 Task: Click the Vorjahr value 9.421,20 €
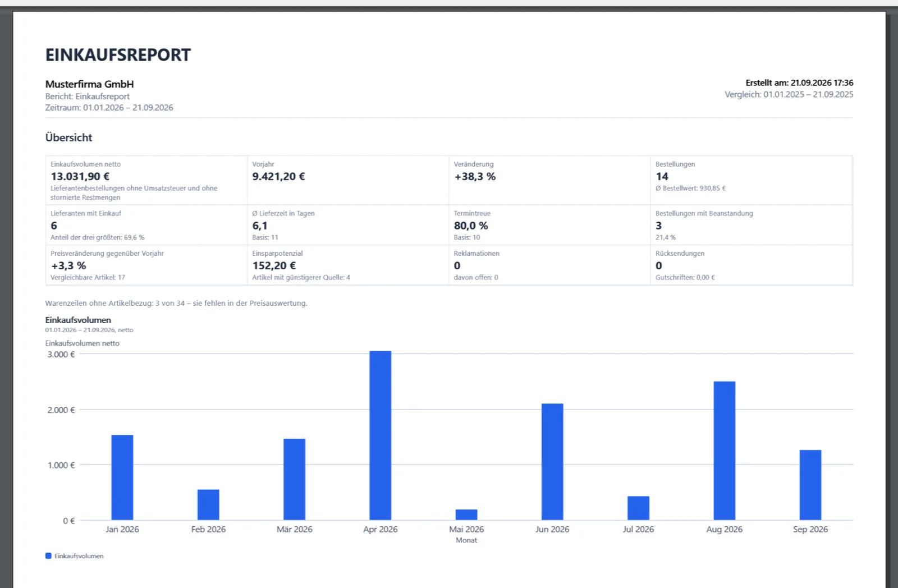[x=278, y=176]
